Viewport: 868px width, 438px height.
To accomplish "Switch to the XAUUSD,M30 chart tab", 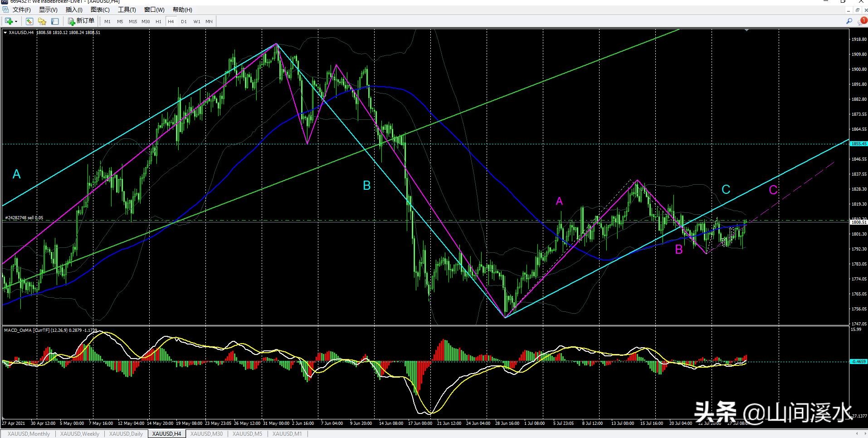I will (x=206, y=434).
